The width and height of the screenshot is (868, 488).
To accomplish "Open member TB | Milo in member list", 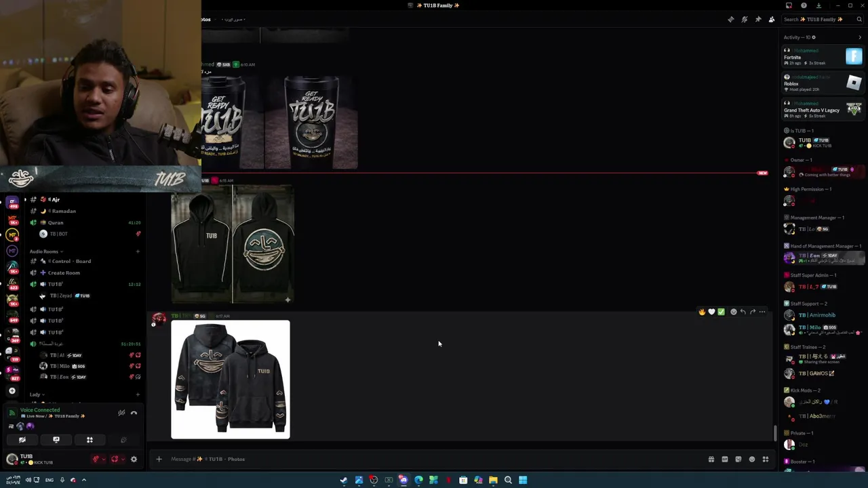I will coord(823,329).
